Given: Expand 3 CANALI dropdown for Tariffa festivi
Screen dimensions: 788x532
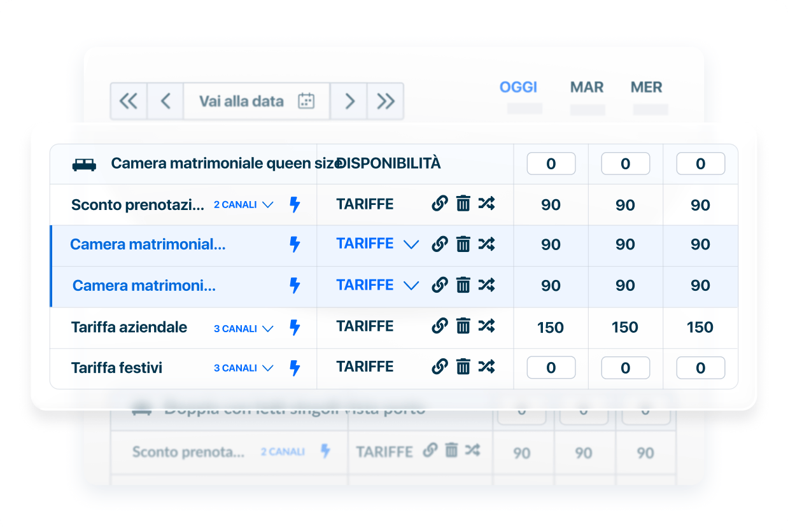Looking at the screenshot, I should click(x=244, y=368).
